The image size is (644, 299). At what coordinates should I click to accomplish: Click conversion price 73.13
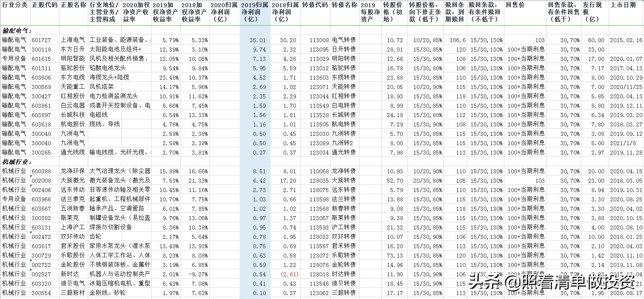pos(395,256)
